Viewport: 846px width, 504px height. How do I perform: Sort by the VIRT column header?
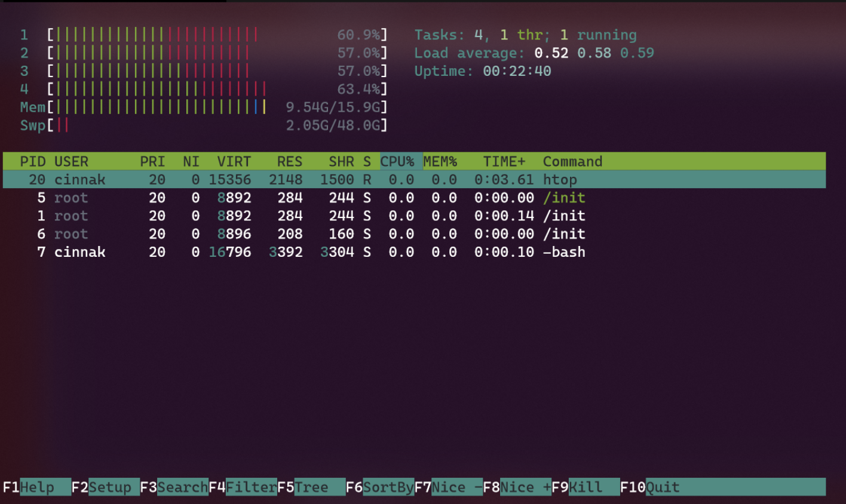234,161
